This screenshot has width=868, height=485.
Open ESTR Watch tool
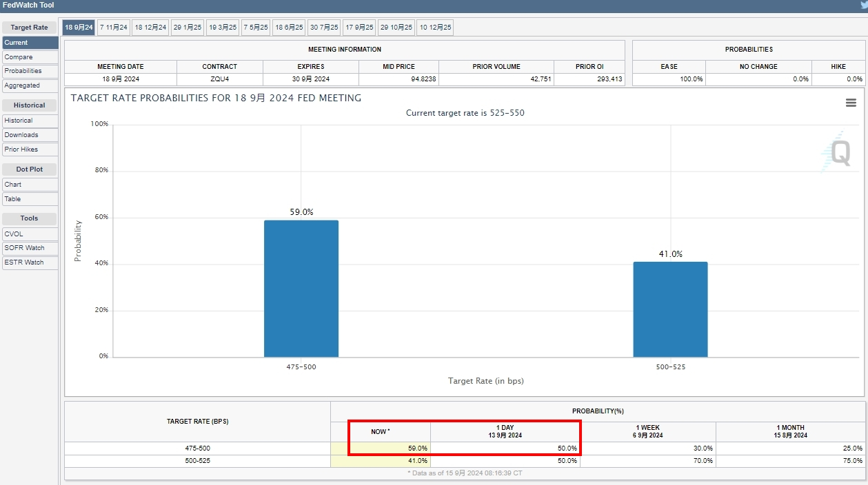30,262
